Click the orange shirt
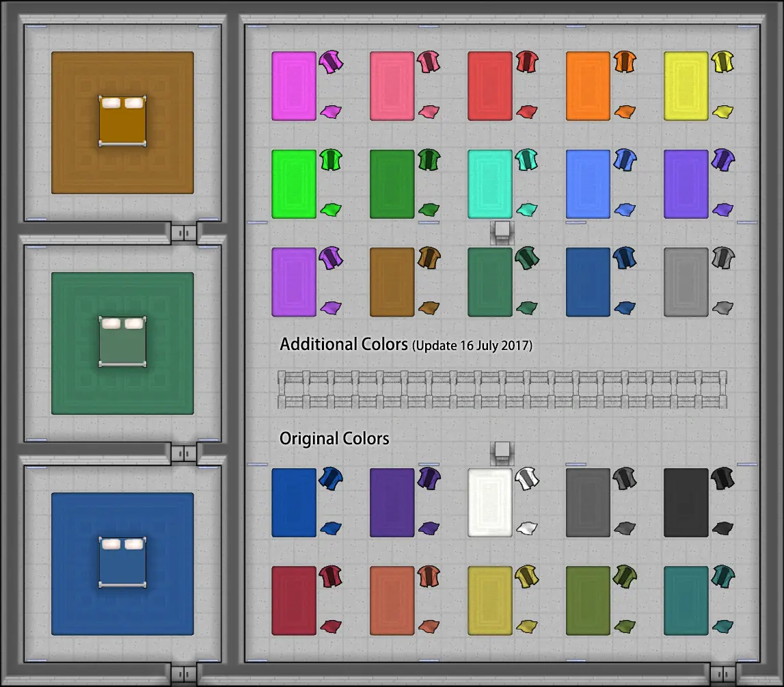Image resolution: width=784 pixels, height=687 pixels. 625,62
